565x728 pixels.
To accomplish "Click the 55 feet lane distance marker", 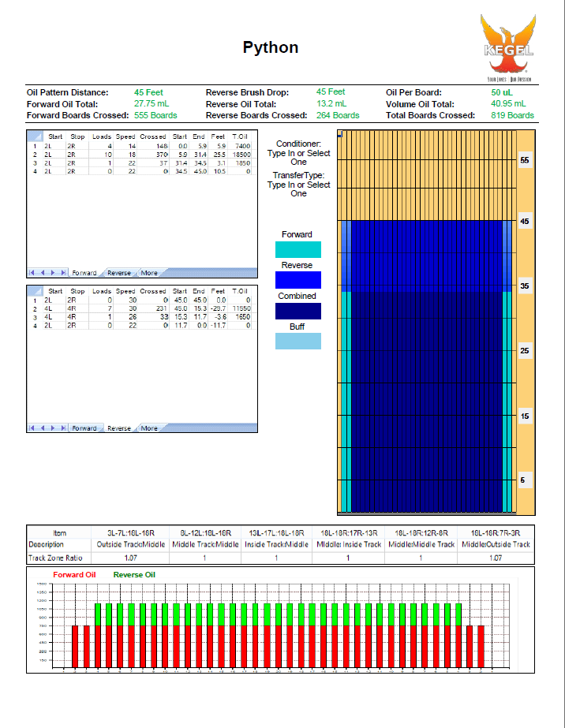I will click(x=525, y=160).
